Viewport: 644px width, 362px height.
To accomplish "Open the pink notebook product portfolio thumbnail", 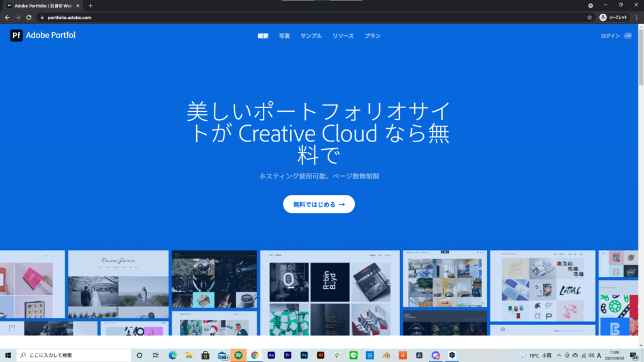I will point(33,284).
